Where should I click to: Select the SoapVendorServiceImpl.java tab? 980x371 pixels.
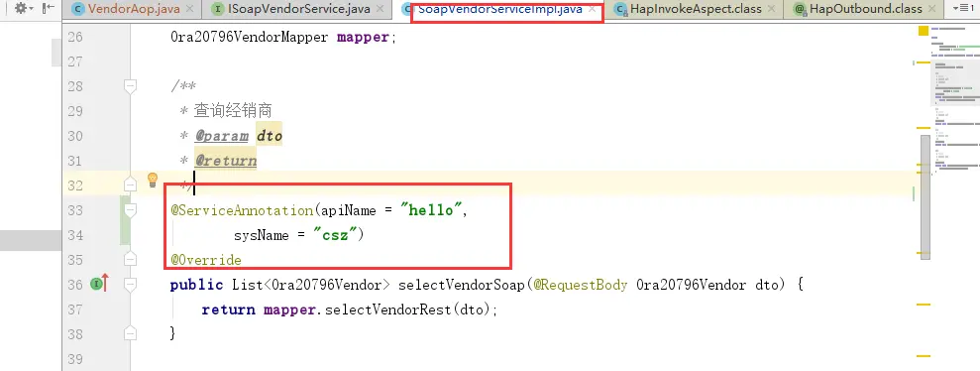pos(500,9)
